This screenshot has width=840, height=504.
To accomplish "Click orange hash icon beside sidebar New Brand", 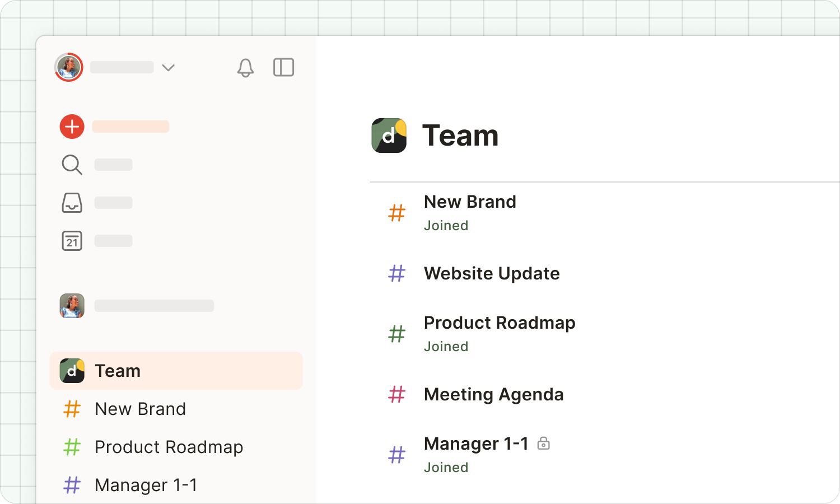I will 72,409.
